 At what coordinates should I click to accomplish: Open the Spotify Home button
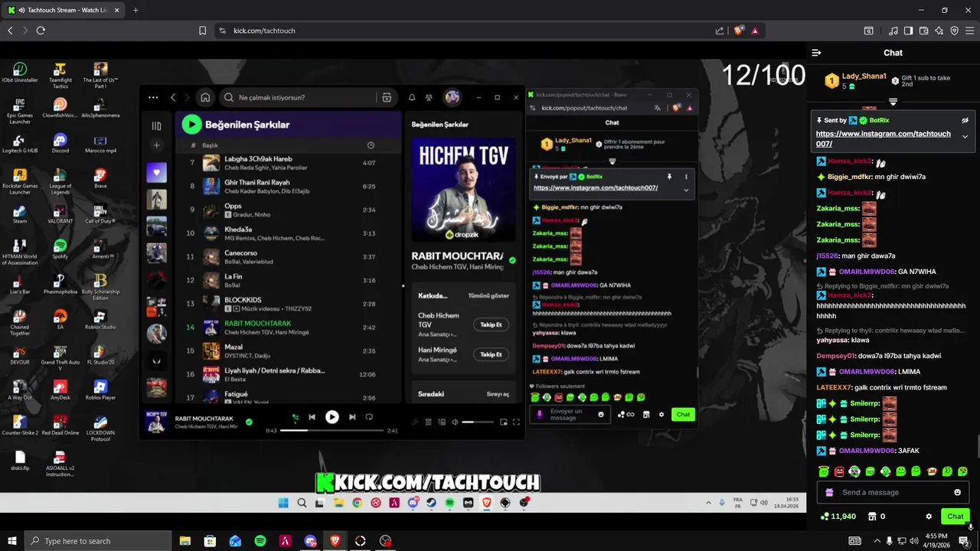[205, 97]
